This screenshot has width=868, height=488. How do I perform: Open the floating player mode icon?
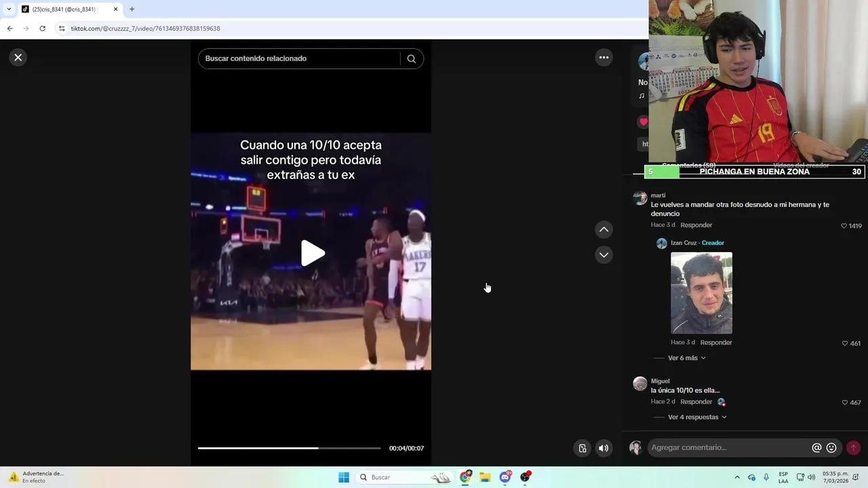(582, 448)
